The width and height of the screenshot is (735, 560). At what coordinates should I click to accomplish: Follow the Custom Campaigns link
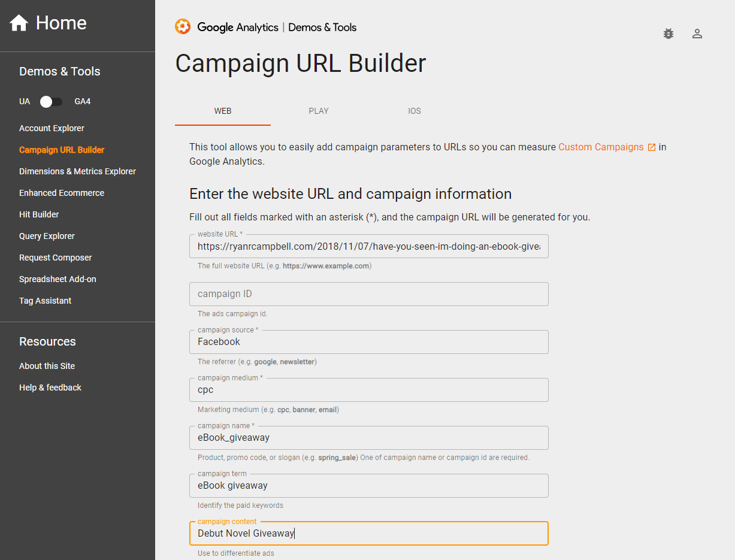601,147
